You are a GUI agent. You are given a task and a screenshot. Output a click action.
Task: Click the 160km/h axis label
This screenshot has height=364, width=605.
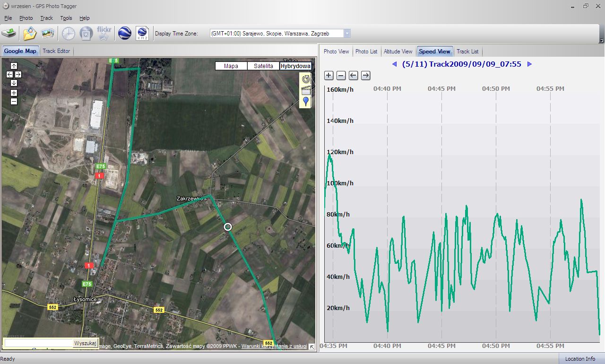click(340, 89)
